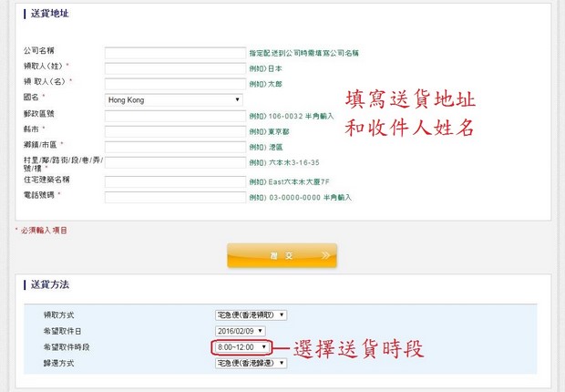This screenshot has width=565, height=392.
Task: Open the 希望取件時段 8:00~12:00 dropdown
Action: tap(241, 347)
